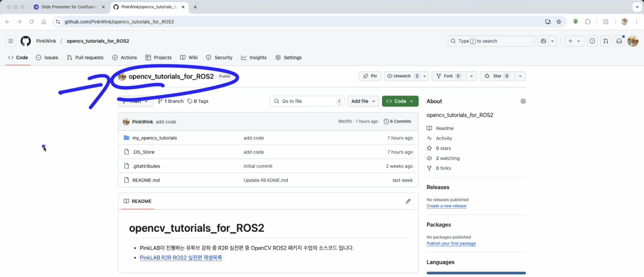Click the browser address bar URL
Viewport: 644px width, 277px height.
point(119,22)
